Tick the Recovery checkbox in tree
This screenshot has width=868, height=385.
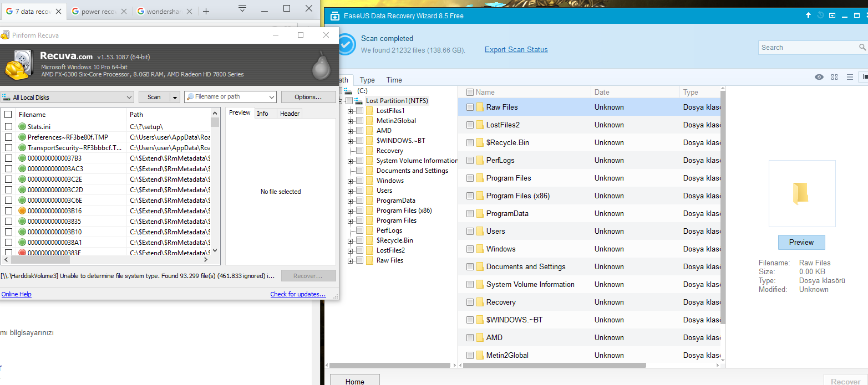pos(359,151)
